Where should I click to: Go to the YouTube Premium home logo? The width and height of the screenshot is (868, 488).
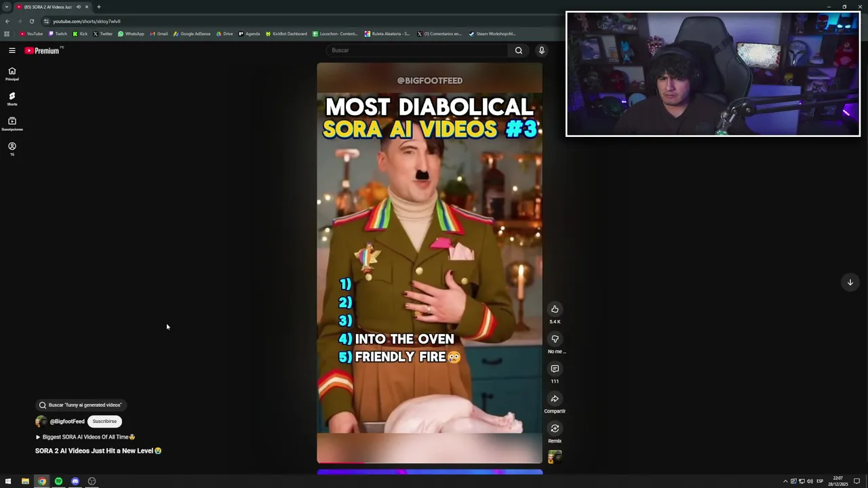pyautogui.click(x=42, y=51)
